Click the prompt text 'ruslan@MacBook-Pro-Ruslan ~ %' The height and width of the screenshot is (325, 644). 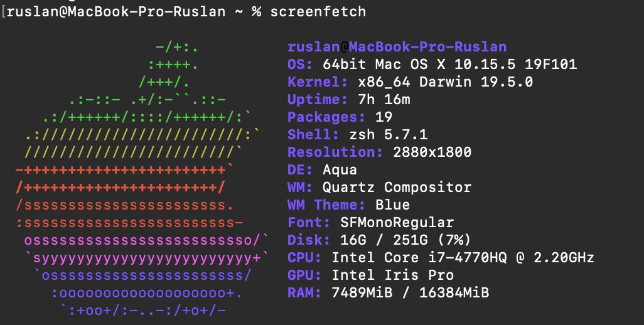point(134,11)
